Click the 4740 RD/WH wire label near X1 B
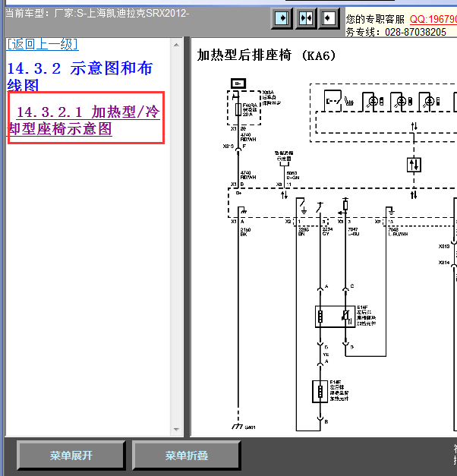Image resolution: width=457 pixels, height=476 pixels. coord(248,175)
